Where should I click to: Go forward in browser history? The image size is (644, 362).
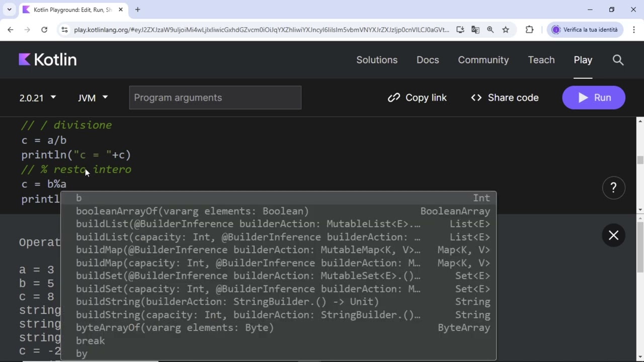pyautogui.click(x=27, y=30)
